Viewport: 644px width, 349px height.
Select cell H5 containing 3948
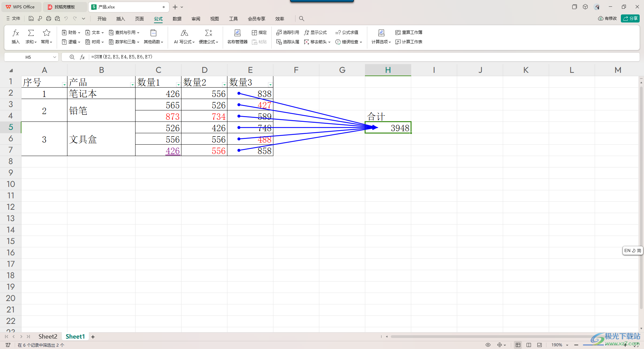pos(388,128)
